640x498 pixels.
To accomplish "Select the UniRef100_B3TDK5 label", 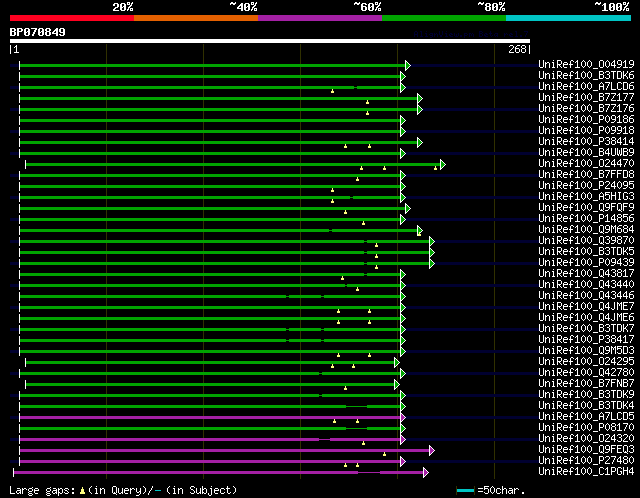I will (586, 252).
